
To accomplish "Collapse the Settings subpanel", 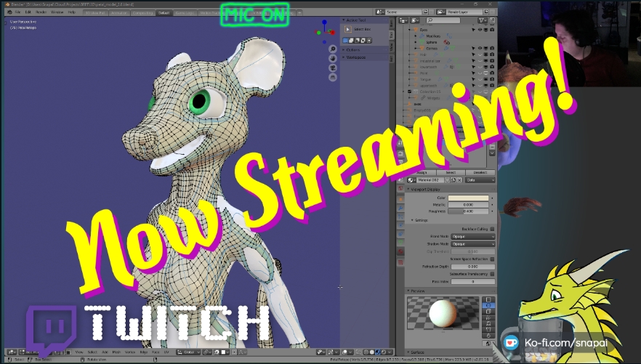I will pyautogui.click(x=420, y=220).
